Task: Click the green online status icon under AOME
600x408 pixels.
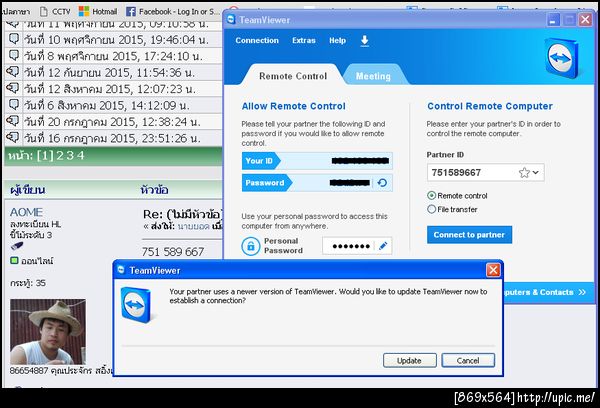Action: [x=14, y=261]
